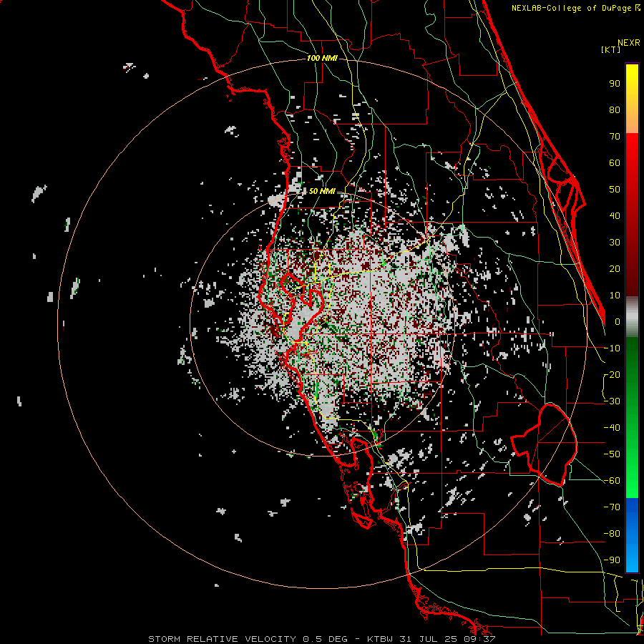Click the "-60" value on the velocity scale

(612, 481)
